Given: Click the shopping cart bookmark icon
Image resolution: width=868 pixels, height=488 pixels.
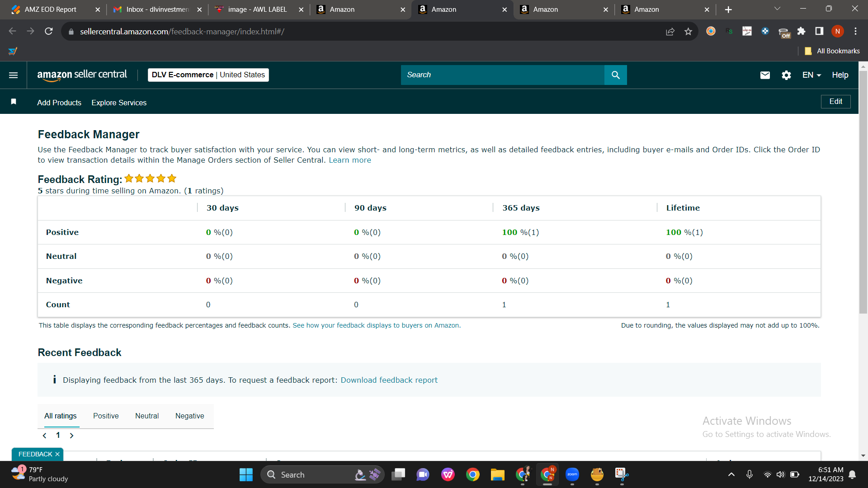Looking at the screenshot, I should click(x=13, y=51).
